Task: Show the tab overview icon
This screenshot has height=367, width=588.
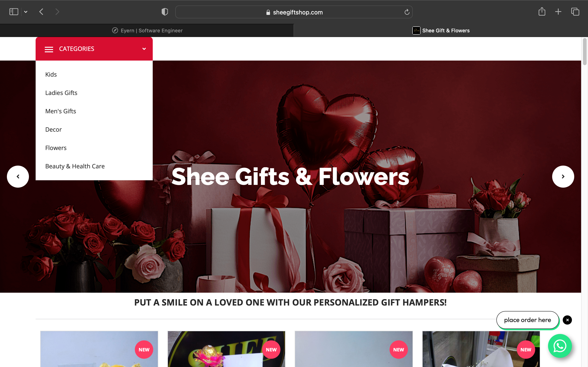Action: point(575,12)
